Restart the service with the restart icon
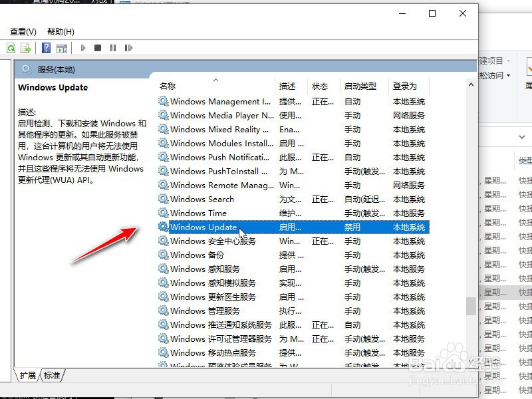 point(128,48)
